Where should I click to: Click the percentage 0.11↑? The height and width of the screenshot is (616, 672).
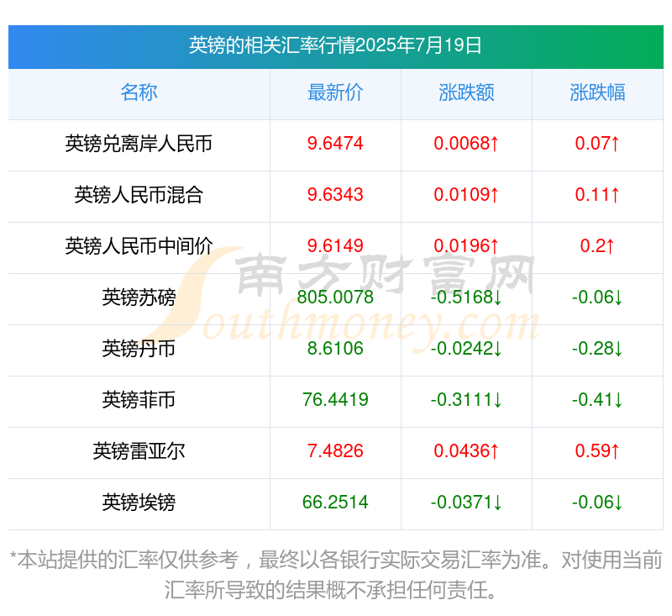coord(597,195)
